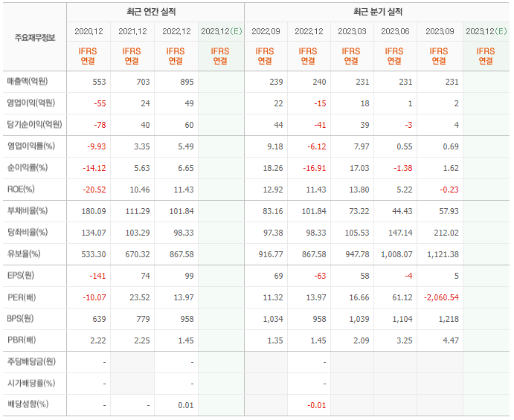Click the PBR(배) row label
Screen dimensions: 514x420
click(x=22, y=340)
